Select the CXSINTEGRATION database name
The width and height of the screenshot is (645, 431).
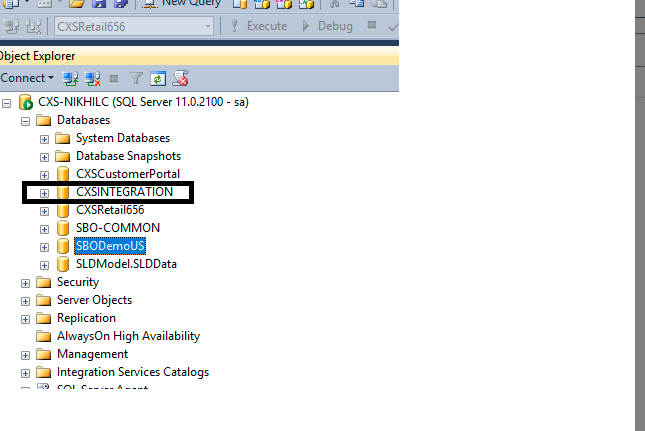(125, 192)
